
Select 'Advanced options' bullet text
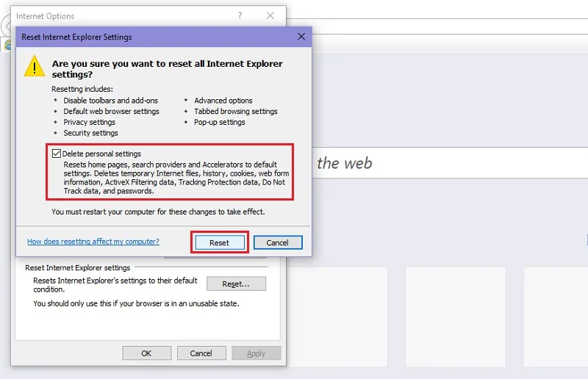point(223,101)
